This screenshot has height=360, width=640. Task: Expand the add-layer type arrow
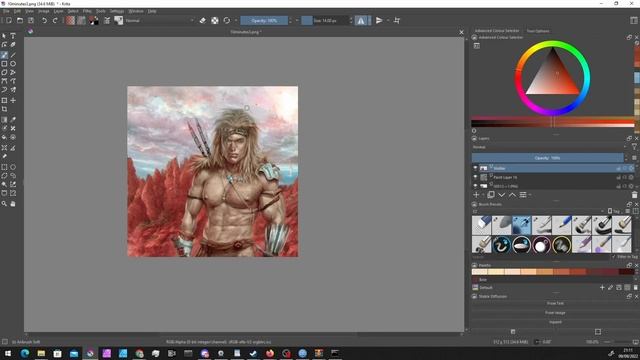coord(483,195)
